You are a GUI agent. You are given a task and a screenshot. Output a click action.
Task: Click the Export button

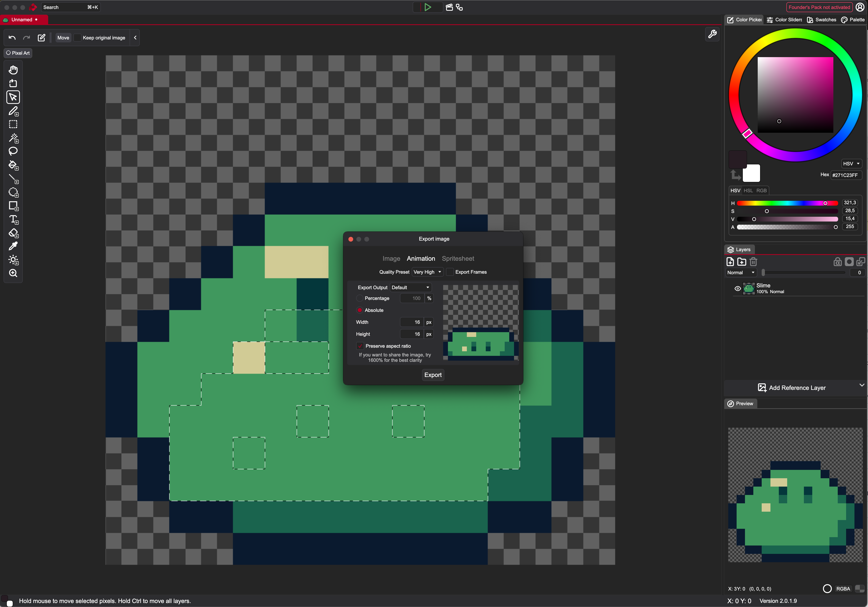(433, 375)
